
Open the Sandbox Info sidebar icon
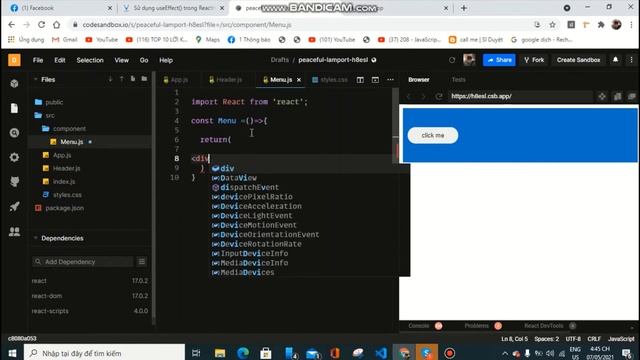14,84
